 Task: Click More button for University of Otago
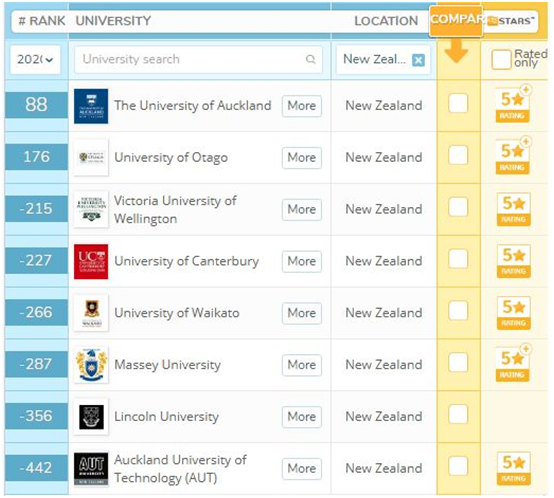[302, 158]
